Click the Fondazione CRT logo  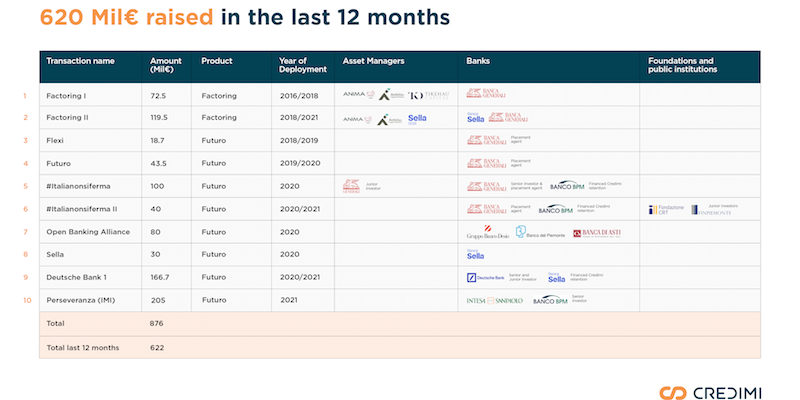pyautogui.click(x=667, y=209)
